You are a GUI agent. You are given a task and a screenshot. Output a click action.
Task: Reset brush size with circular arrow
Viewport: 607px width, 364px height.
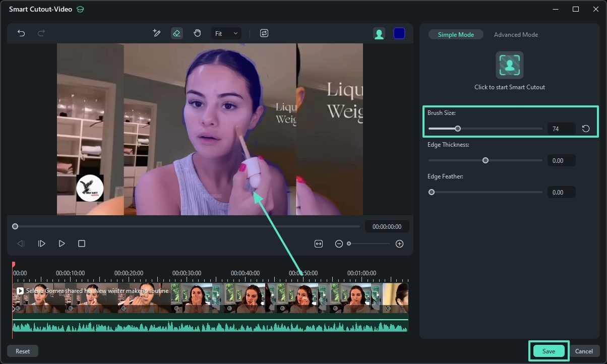pos(586,129)
